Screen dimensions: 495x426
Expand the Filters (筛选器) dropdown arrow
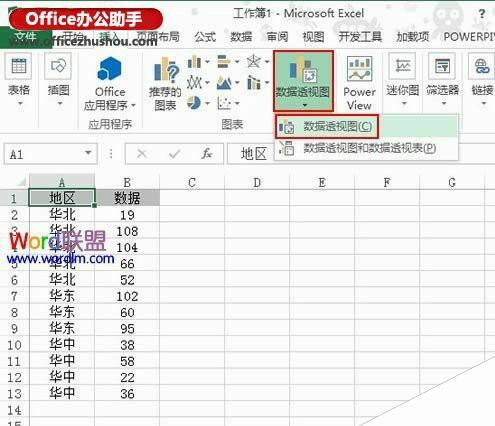click(444, 104)
